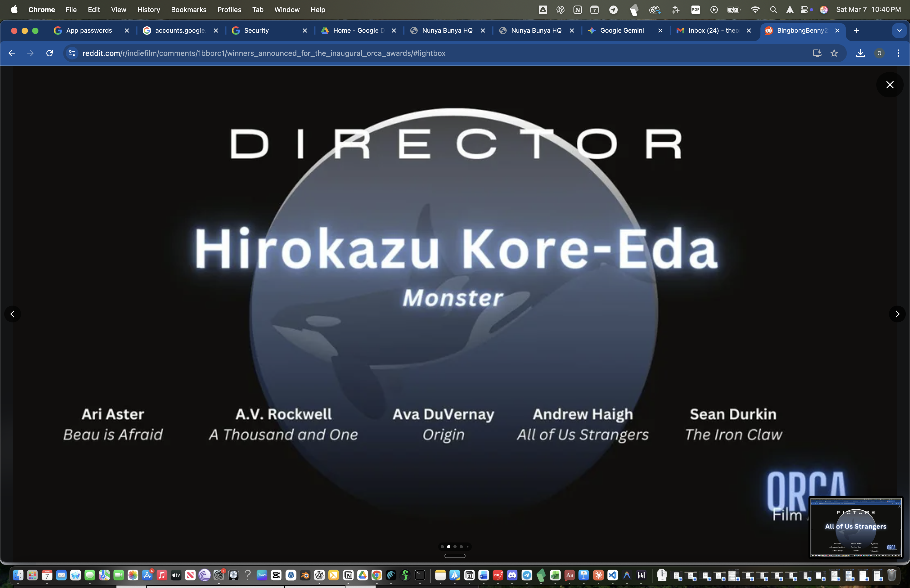
Task: Click the All of Us Strangers preview thumbnail
Action: [855, 527]
